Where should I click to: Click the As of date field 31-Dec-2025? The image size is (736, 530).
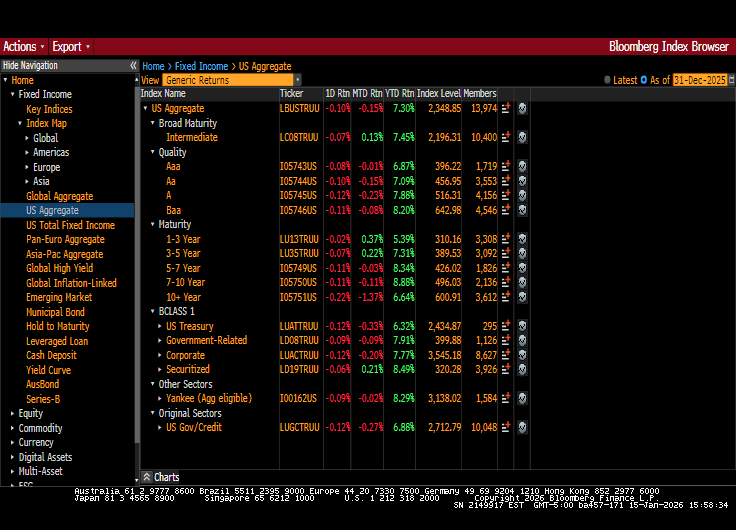(x=700, y=80)
